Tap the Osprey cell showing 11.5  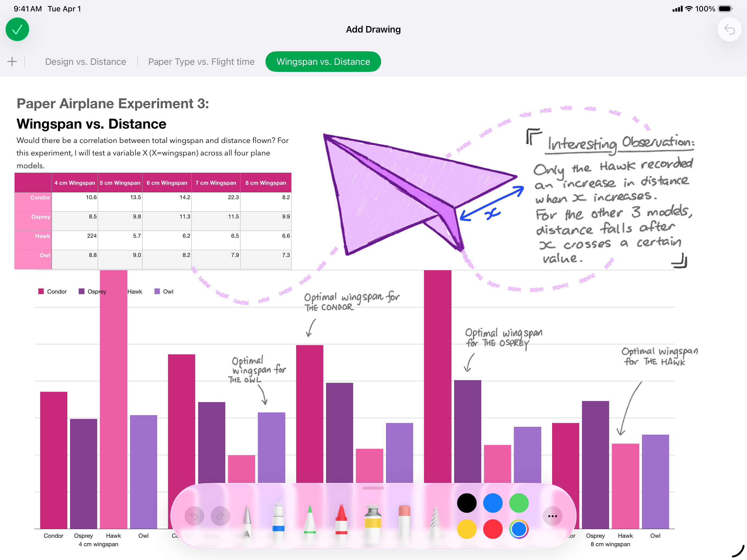click(x=216, y=221)
